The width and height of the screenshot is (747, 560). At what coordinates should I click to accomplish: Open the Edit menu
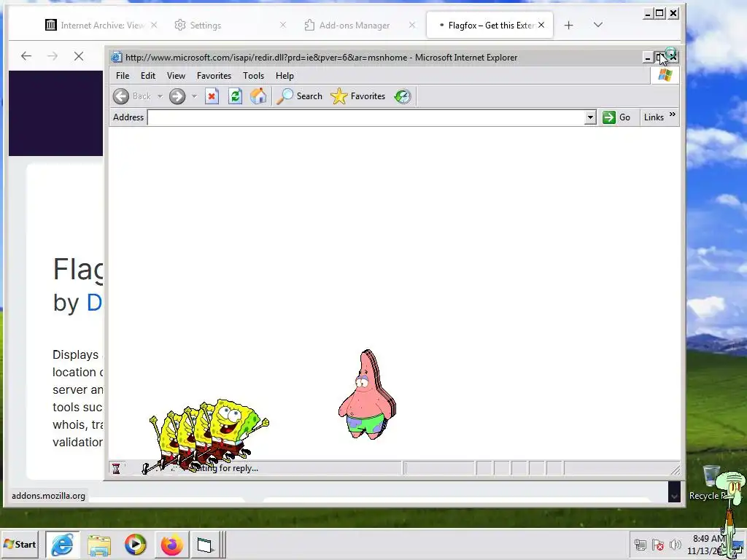click(147, 76)
